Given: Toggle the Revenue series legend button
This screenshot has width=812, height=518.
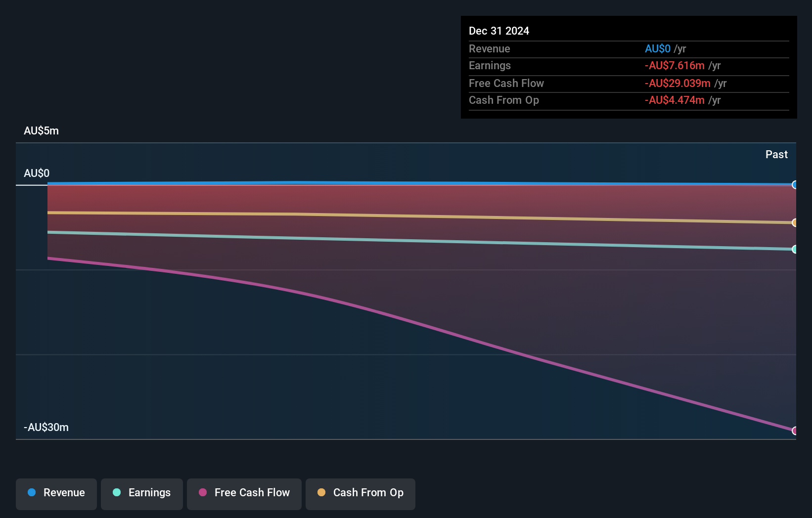Looking at the screenshot, I should coord(56,494).
